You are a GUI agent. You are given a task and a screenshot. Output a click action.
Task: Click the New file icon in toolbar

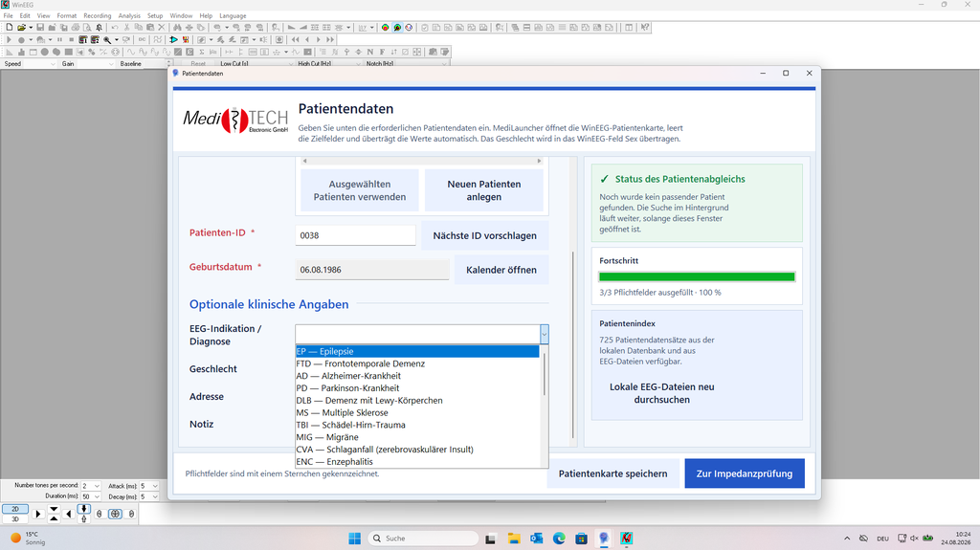pyautogui.click(x=10, y=28)
